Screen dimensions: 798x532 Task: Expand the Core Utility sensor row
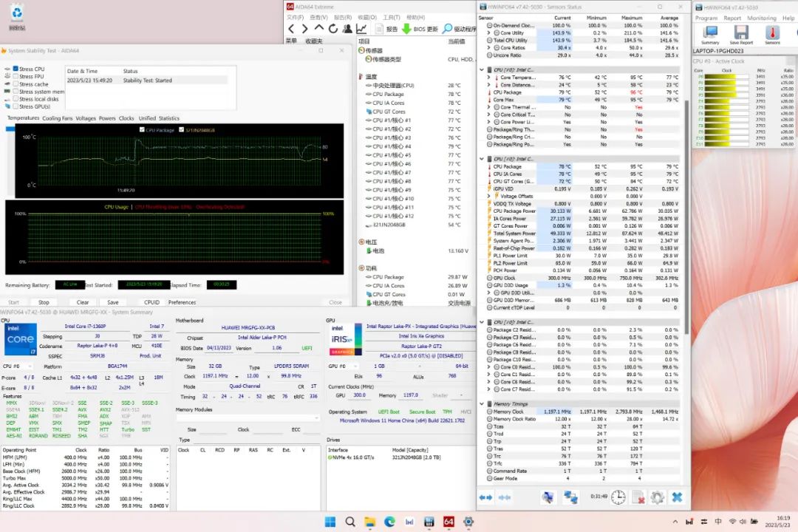(490, 33)
